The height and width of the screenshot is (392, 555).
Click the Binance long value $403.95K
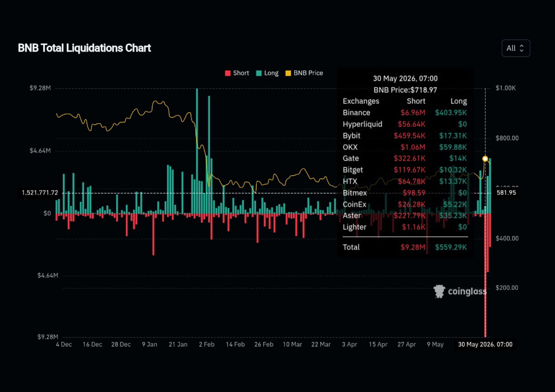point(451,113)
